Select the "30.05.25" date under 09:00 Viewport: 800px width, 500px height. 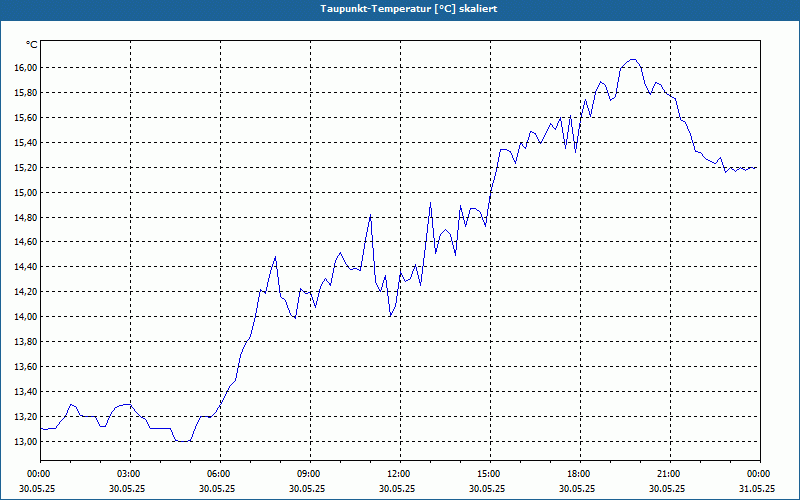pyautogui.click(x=308, y=488)
